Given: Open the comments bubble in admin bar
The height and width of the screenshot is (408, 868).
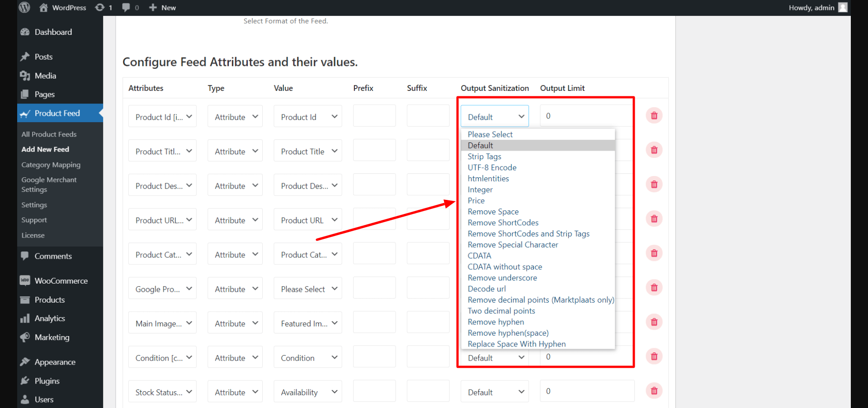Looking at the screenshot, I should click(x=130, y=7).
